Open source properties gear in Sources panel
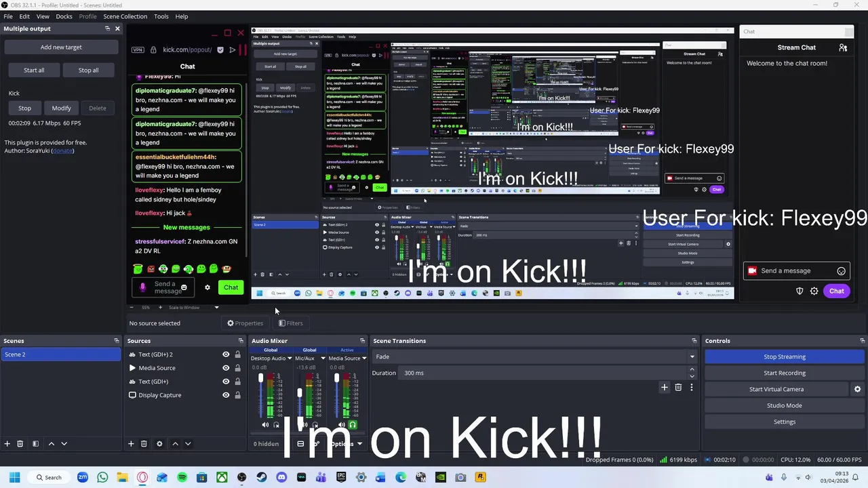868x488 pixels. click(159, 444)
